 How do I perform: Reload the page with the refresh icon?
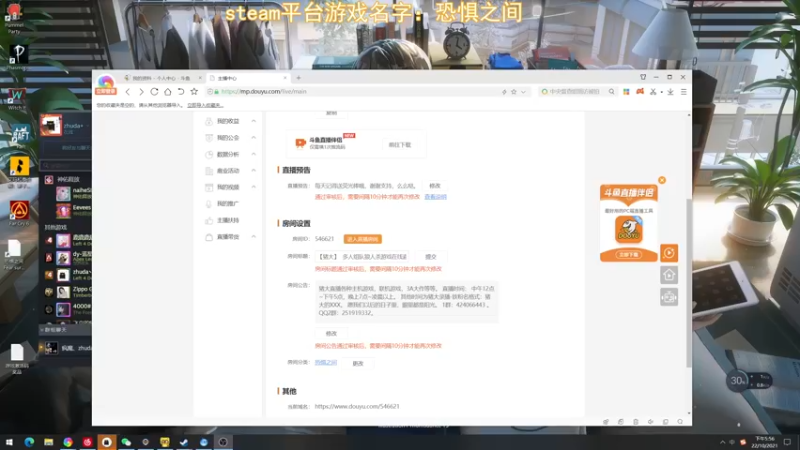(154, 92)
